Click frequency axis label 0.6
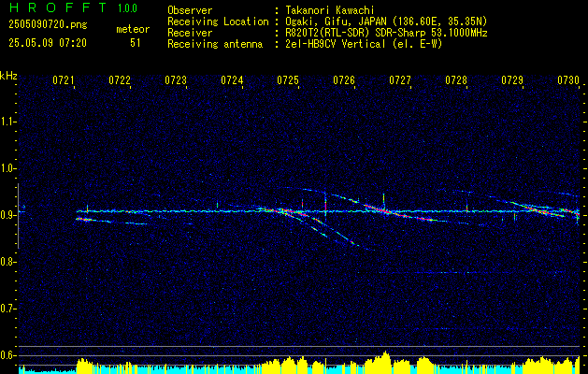This screenshot has height=374, width=588. click(x=7, y=355)
